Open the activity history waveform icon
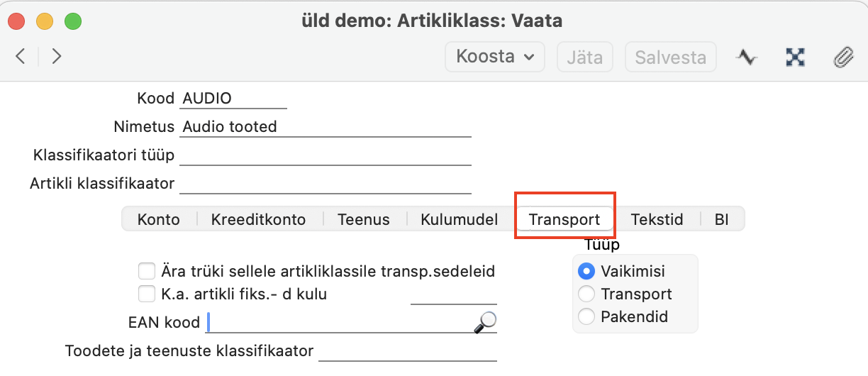Screen dimensions: 868x376 (746, 57)
